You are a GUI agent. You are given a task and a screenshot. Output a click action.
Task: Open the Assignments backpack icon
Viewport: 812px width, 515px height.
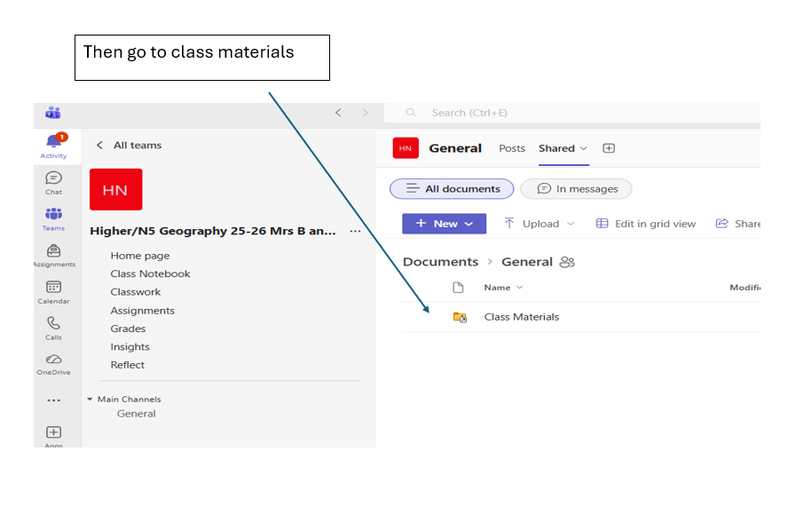click(x=53, y=250)
